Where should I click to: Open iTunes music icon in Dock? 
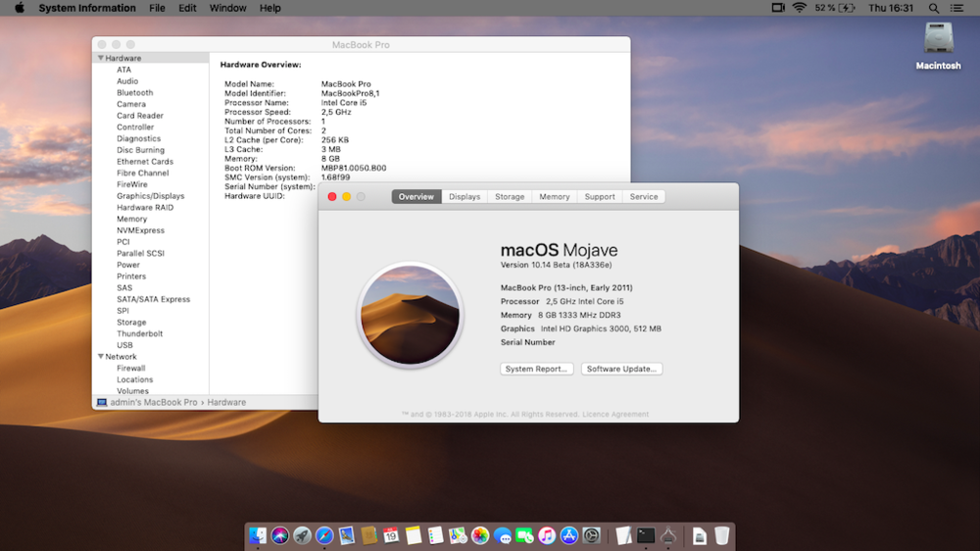(x=547, y=536)
